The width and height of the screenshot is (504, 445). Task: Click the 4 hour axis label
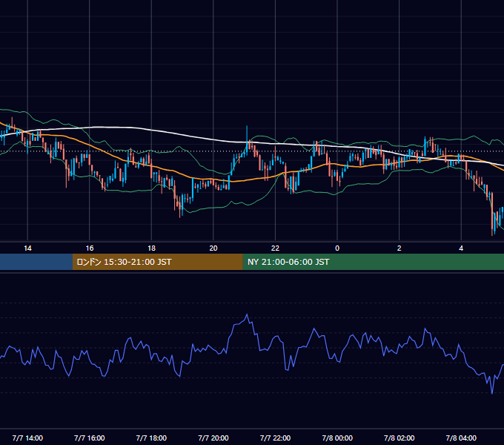point(461,248)
